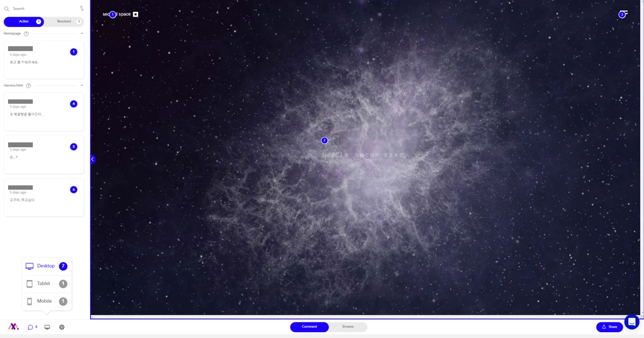Click comment pin 2 on the nebula
644x338 pixels.
click(325, 140)
